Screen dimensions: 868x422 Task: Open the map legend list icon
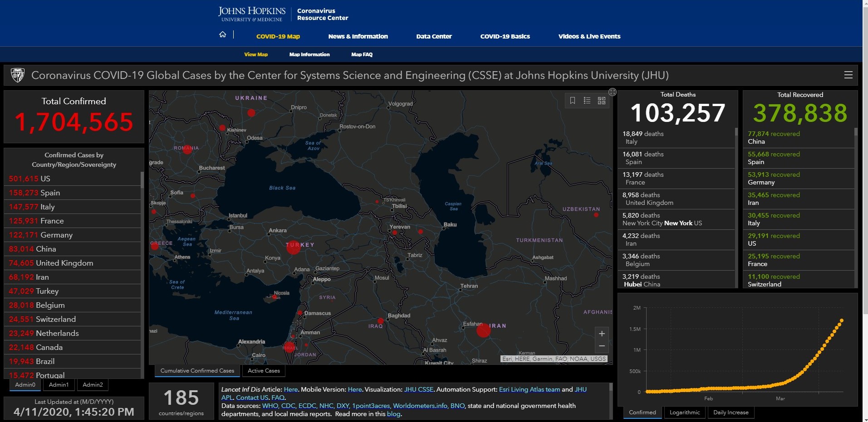[587, 101]
